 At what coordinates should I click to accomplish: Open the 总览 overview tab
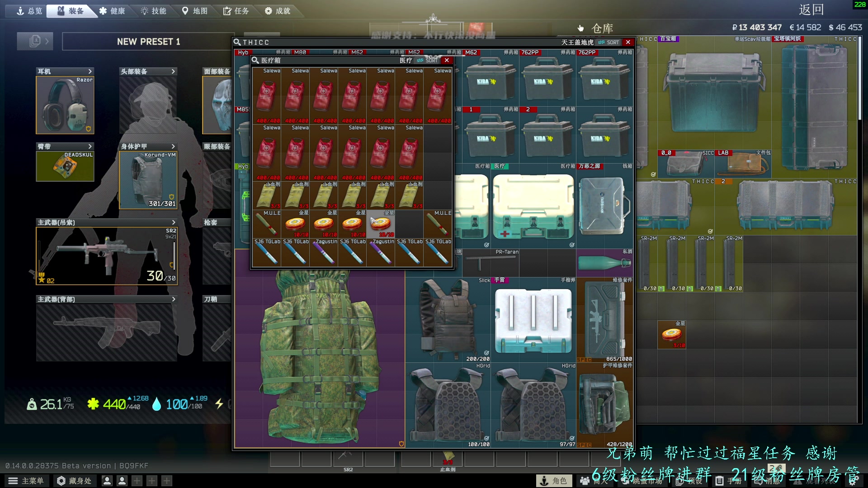pyautogui.click(x=29, y=11)
